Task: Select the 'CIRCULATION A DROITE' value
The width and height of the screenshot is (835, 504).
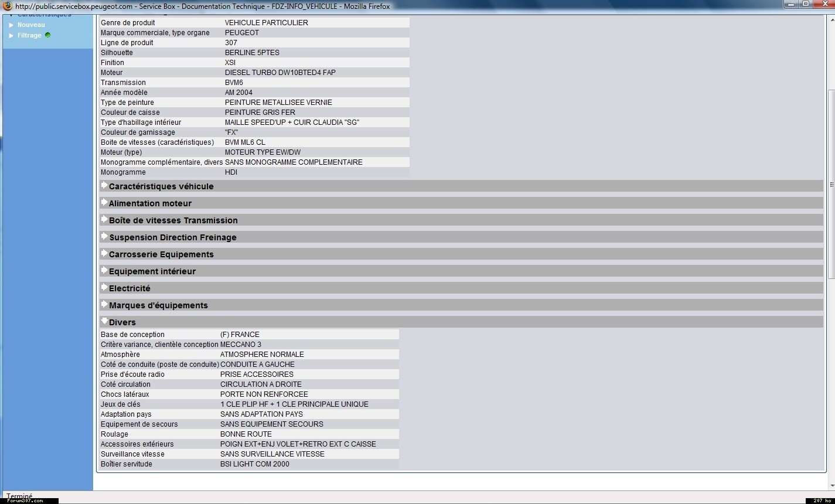Action: (x=261, y=384)
